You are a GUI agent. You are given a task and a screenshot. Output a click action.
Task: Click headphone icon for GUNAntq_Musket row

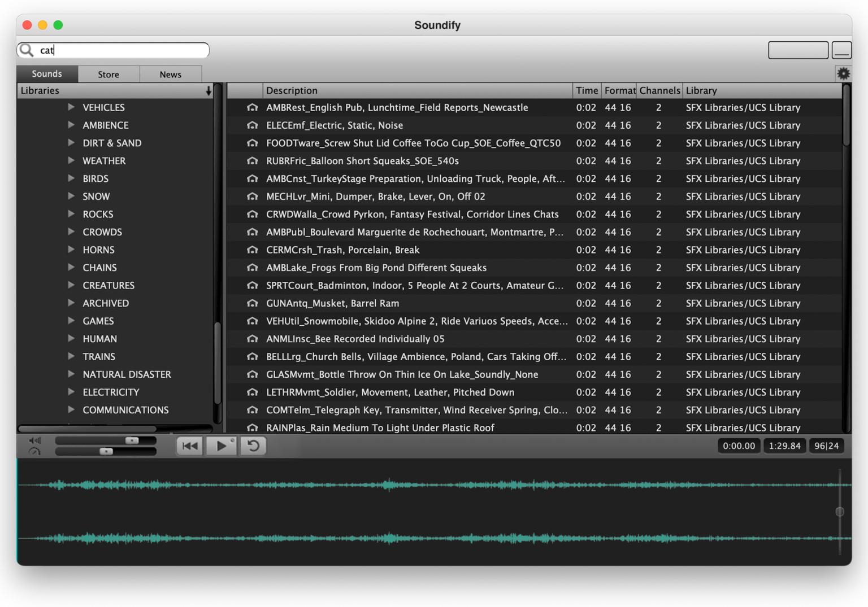click(252, 303)
